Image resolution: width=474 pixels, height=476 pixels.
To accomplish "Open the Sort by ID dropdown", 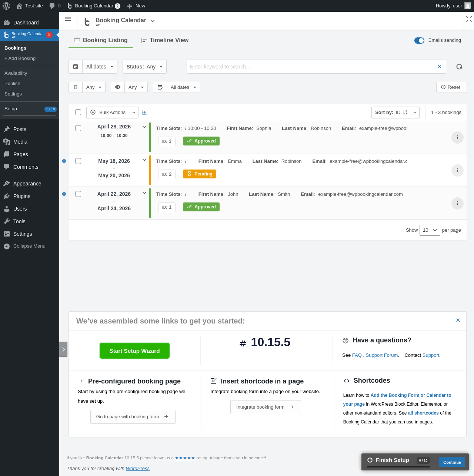I will [395, 113].
